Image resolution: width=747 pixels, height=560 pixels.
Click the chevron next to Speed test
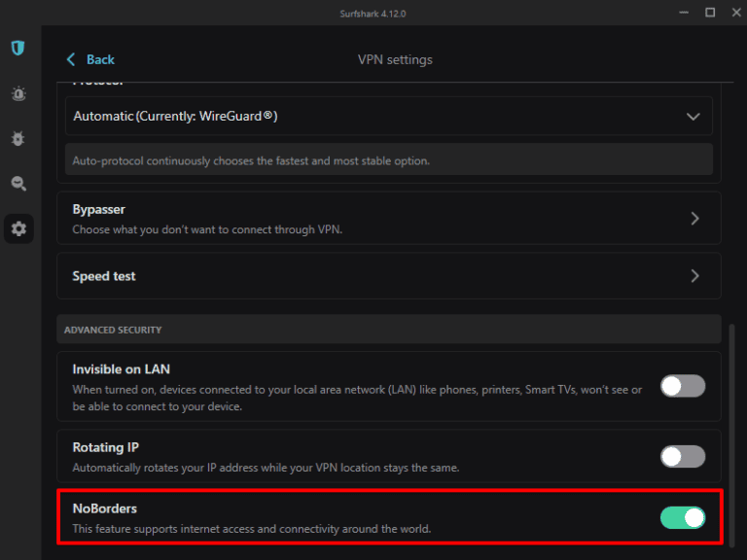(695, 276)
